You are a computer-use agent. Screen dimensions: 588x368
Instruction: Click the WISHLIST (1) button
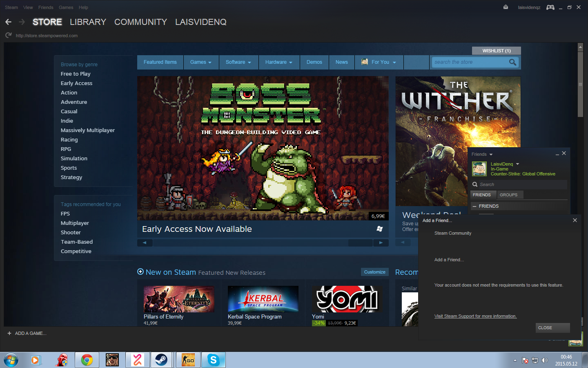(497, 51)
